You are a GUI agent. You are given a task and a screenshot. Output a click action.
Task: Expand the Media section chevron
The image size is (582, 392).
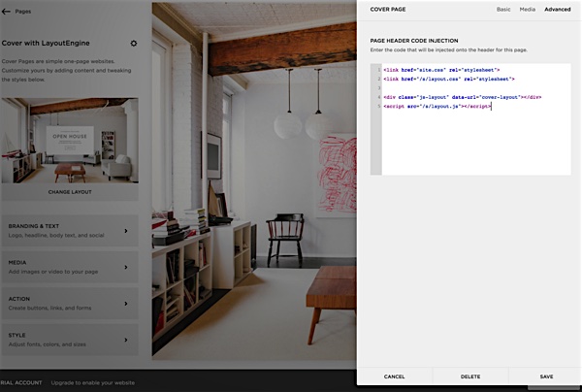coord(126,267)
